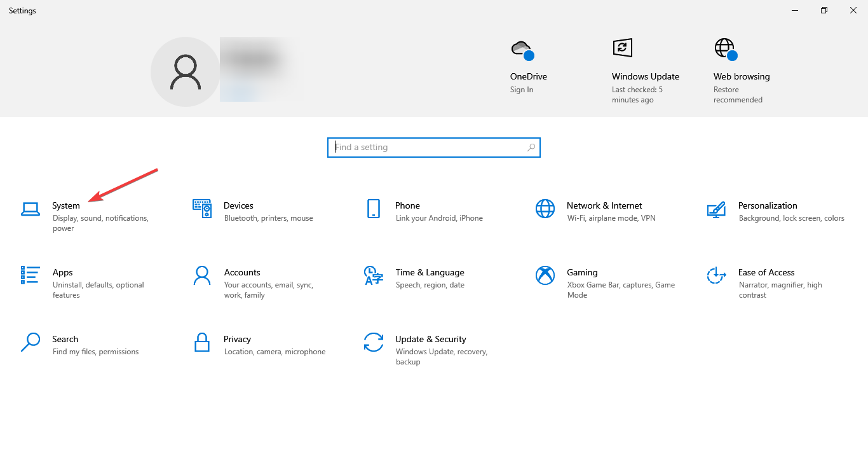The image size is (868, 463).
Task: Open the Time & Language icon
Action: click(373, 275)
